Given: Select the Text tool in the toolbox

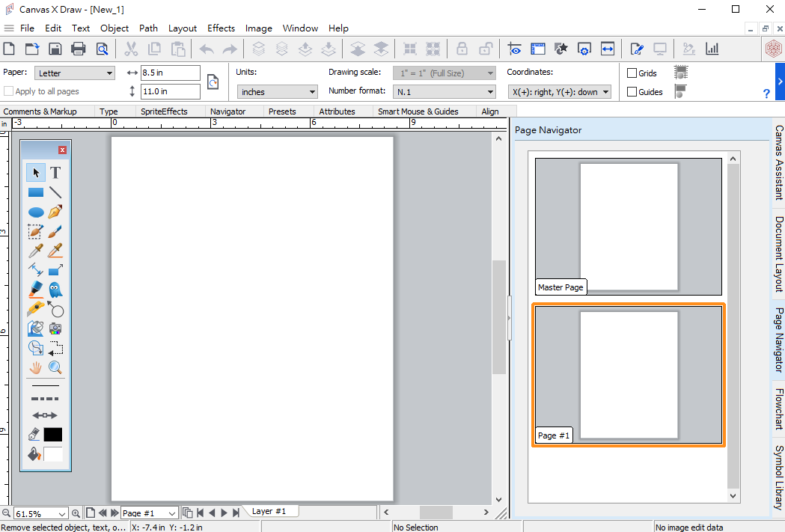Looking at the screenshot, I should (55, 173).
